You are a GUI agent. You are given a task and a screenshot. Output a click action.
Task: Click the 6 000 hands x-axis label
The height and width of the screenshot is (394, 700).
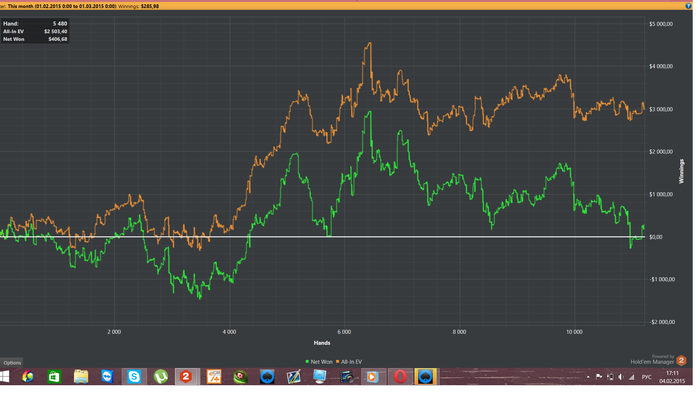(344, 332)
